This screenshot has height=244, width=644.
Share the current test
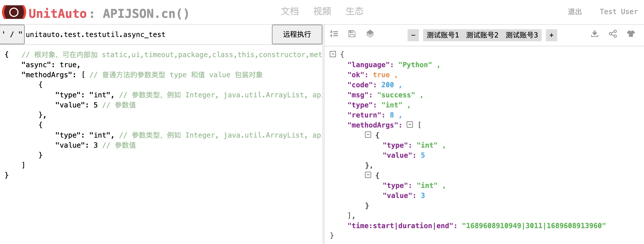[x=613, y=34]
